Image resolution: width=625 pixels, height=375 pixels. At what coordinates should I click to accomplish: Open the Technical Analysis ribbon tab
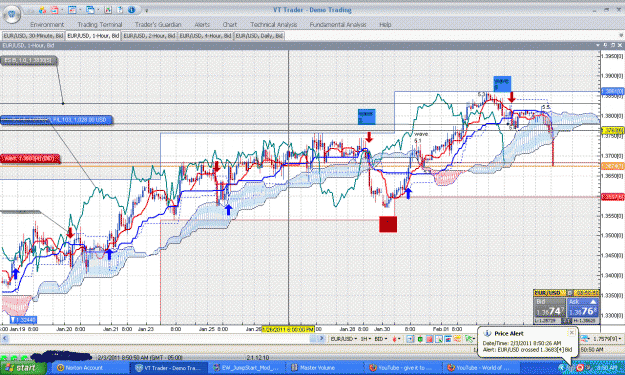[273, 25]
